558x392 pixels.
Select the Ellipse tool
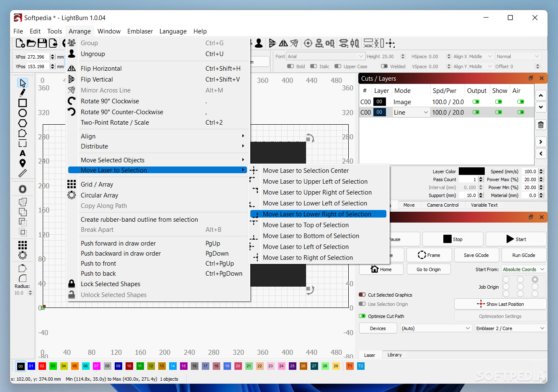(23, 113)
